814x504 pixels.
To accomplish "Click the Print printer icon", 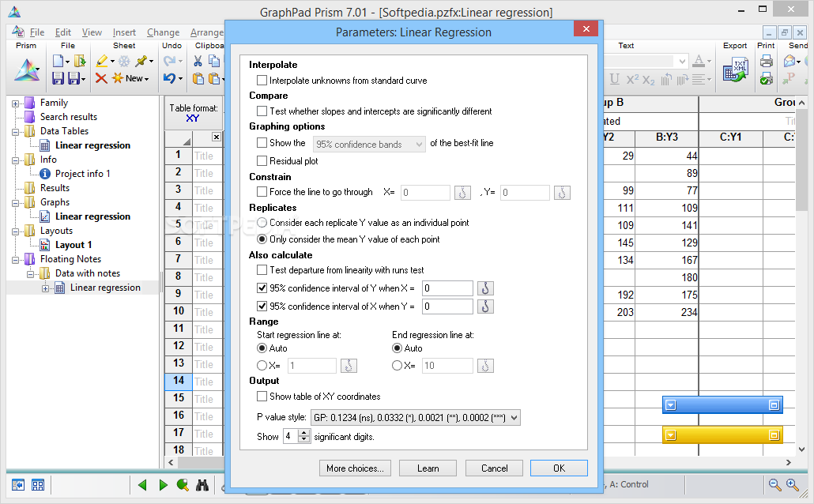I will 767,62.
